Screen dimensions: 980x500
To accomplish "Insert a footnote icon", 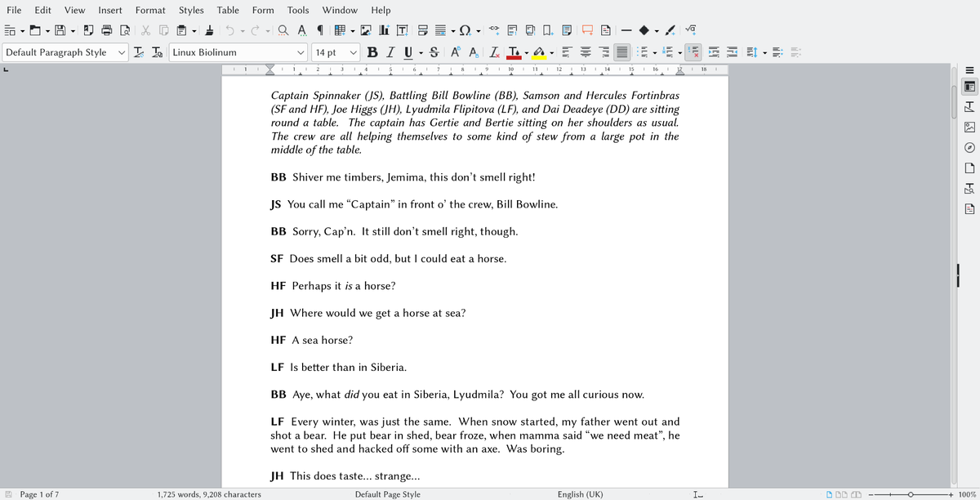I will click(512, 30).
